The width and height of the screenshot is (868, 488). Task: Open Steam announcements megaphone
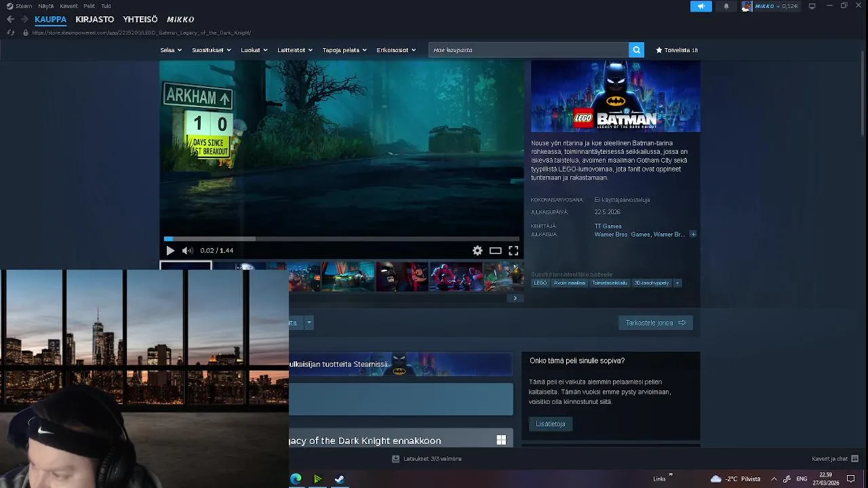click(x=701, y=6)
